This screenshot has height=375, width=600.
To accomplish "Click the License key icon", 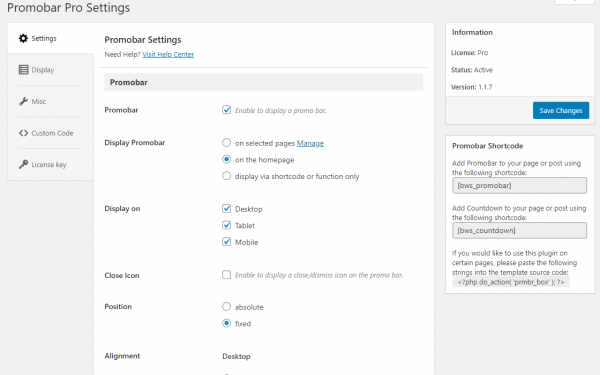I will click(x=23, y=164).
